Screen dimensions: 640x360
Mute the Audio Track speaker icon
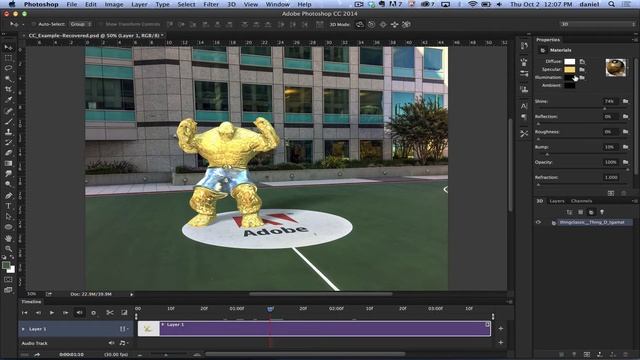[x=111, y=343]
